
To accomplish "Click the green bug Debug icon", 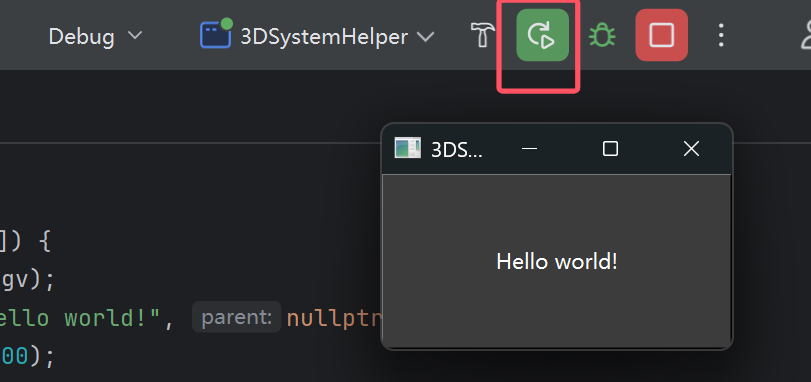I will [602, 36].
